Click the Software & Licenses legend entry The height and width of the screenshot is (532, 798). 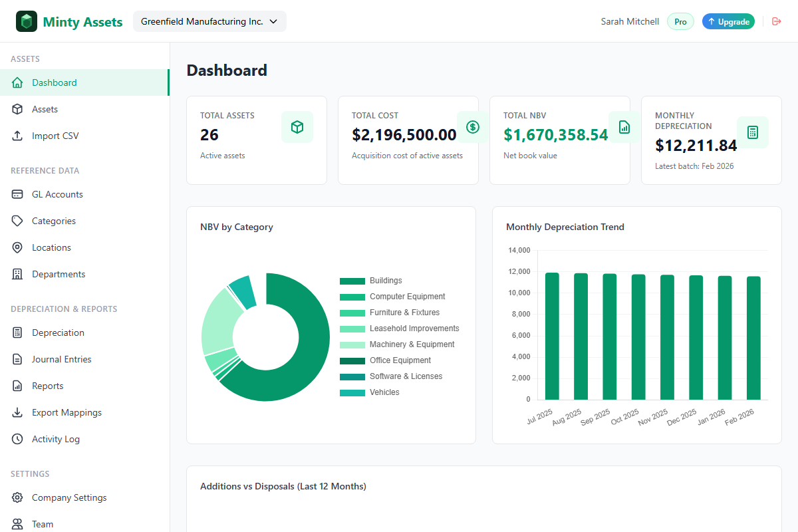pos(391,376)
